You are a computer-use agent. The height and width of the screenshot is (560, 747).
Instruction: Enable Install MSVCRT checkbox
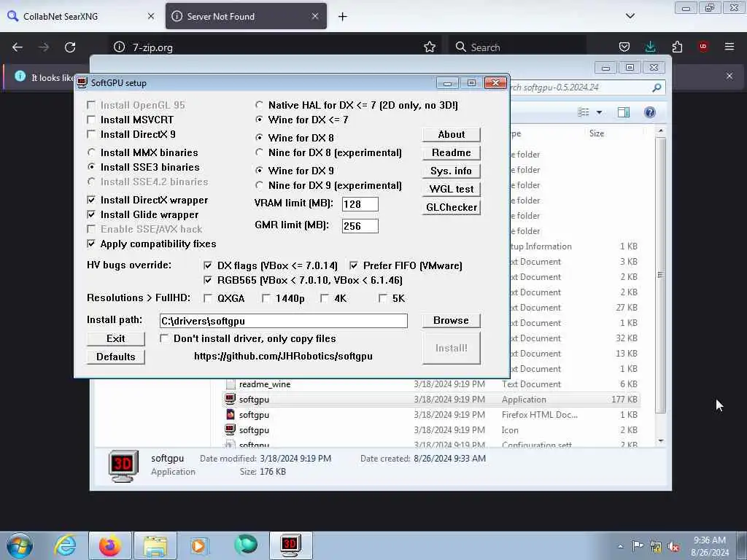click(x=91, y=120)
